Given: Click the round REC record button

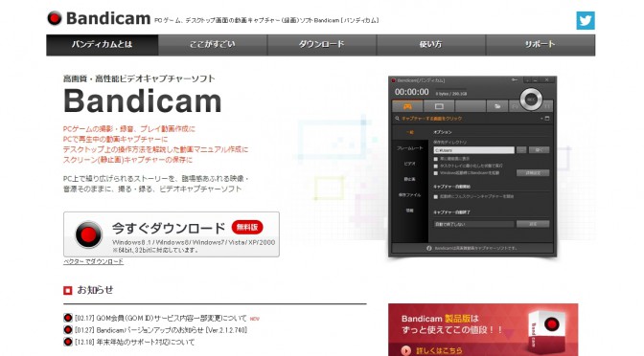Looking at the screenshot, I should click(531, 100).
